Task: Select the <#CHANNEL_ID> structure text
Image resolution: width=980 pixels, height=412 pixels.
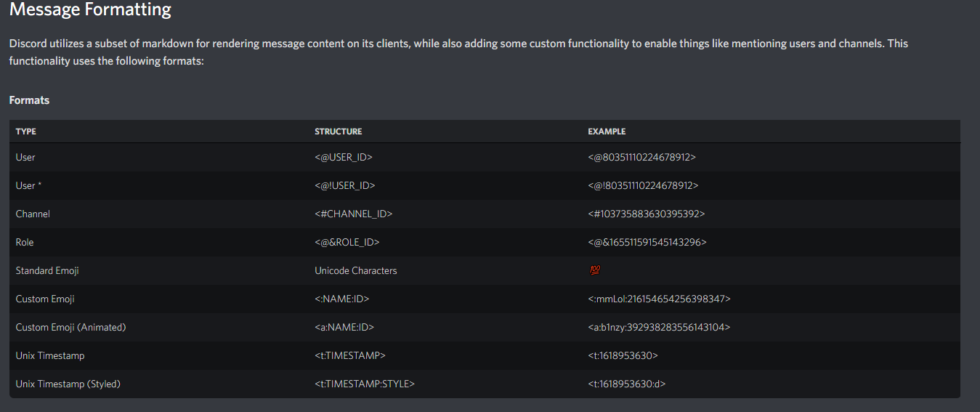Action: 354,214
